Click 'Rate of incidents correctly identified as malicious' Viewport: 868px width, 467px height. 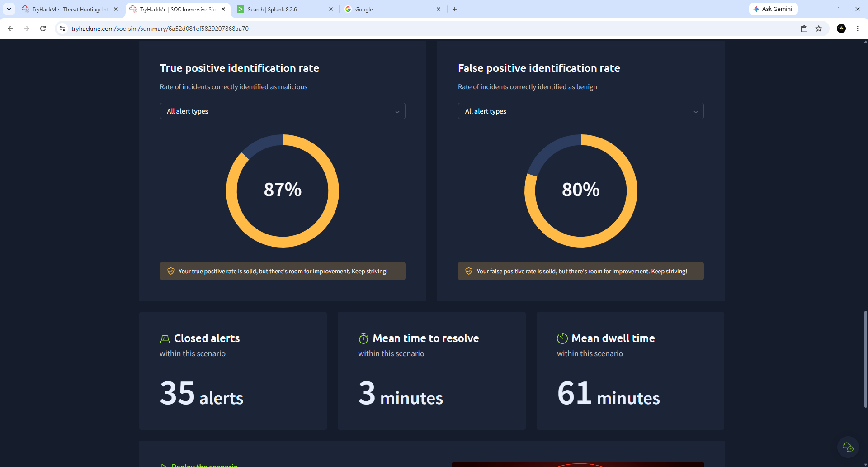tap(233, 87)
